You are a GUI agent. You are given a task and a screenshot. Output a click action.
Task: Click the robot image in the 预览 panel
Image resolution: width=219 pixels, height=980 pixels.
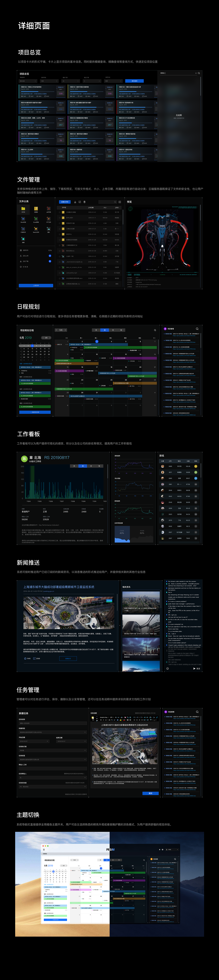163,240
